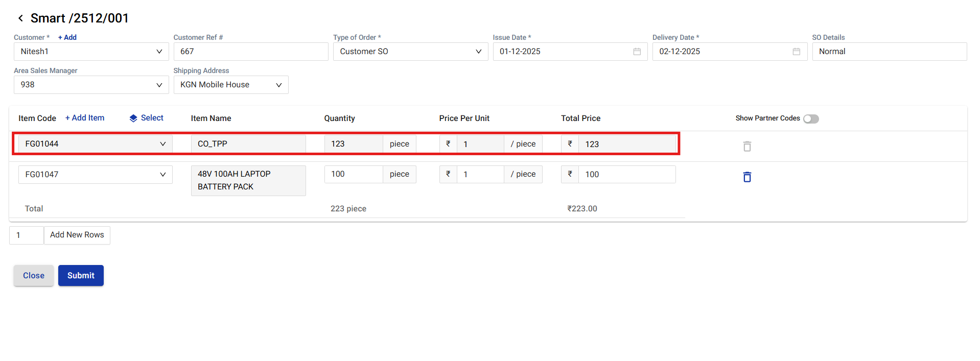980x361 pixels.
Task: Click the Customer Ref # field
Action: coord(250,52)
